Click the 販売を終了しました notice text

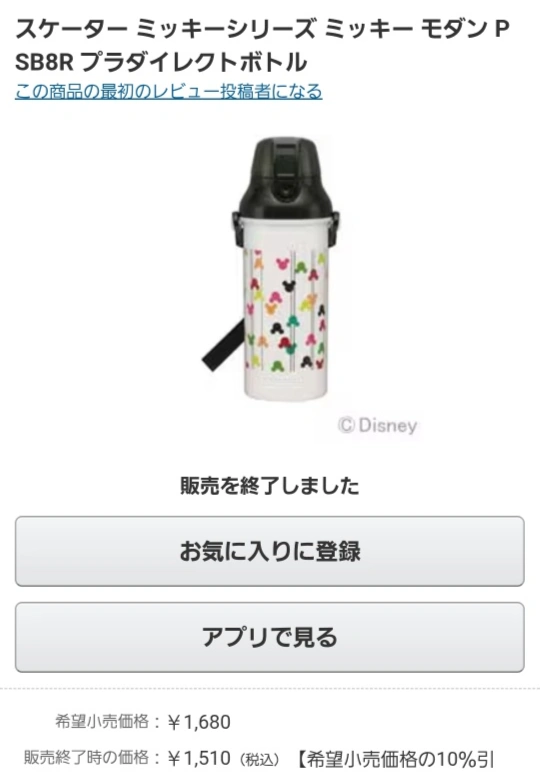click(270, 486)
